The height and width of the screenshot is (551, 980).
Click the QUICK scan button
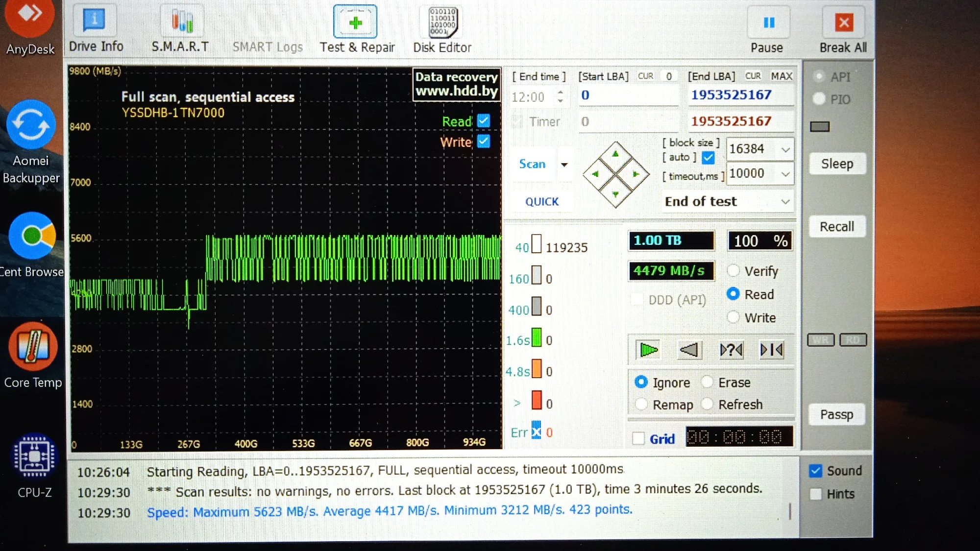[x=541, y=202]
